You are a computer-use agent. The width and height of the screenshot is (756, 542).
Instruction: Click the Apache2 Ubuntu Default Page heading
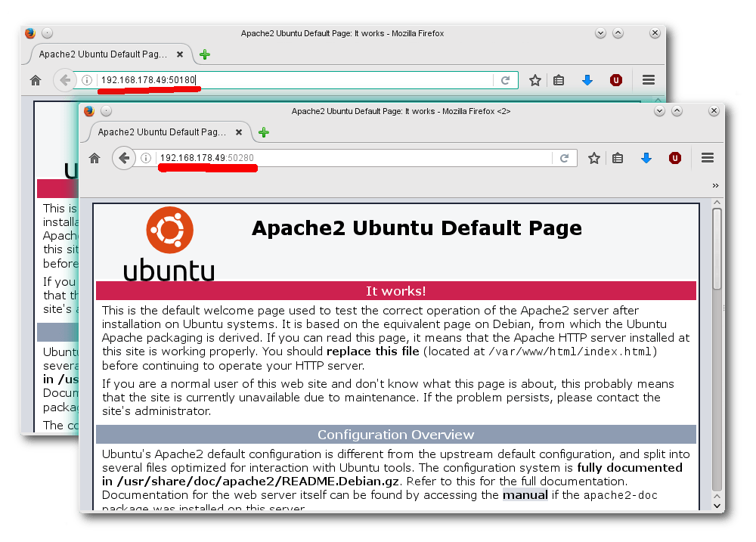[x=417, y=228]
